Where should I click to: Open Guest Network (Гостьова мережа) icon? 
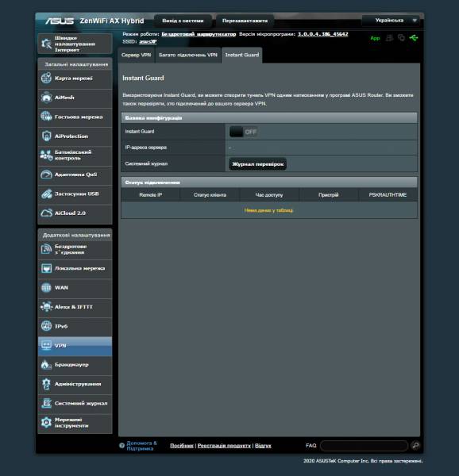(47, 117)
